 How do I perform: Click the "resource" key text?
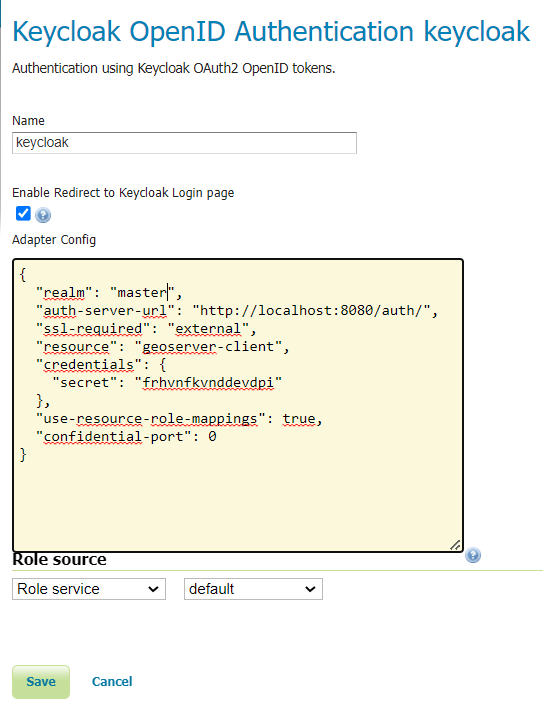(x=77, y=347)
